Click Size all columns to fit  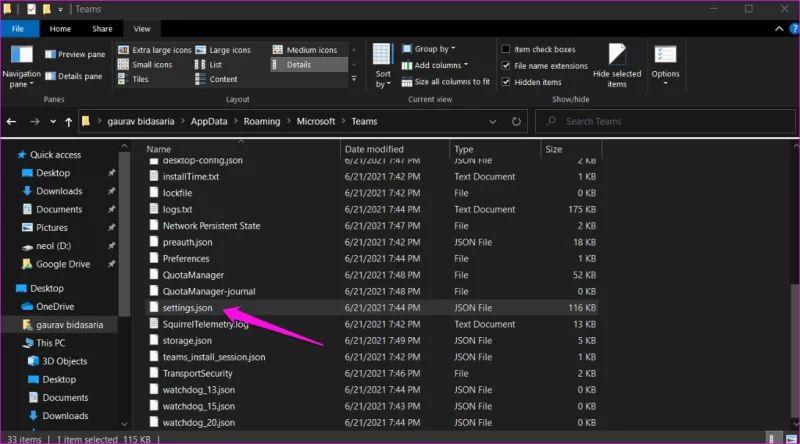(446, 82)
